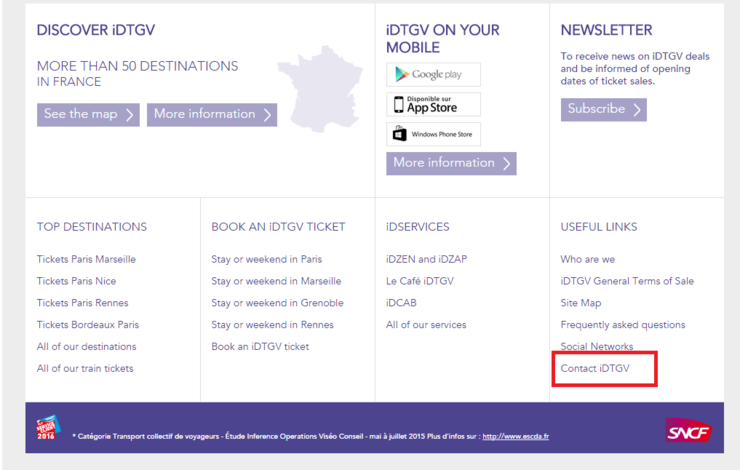Open Le Café iDTGV link
Viewport: 740px width, 470px height.
click(x=420, y=281)
